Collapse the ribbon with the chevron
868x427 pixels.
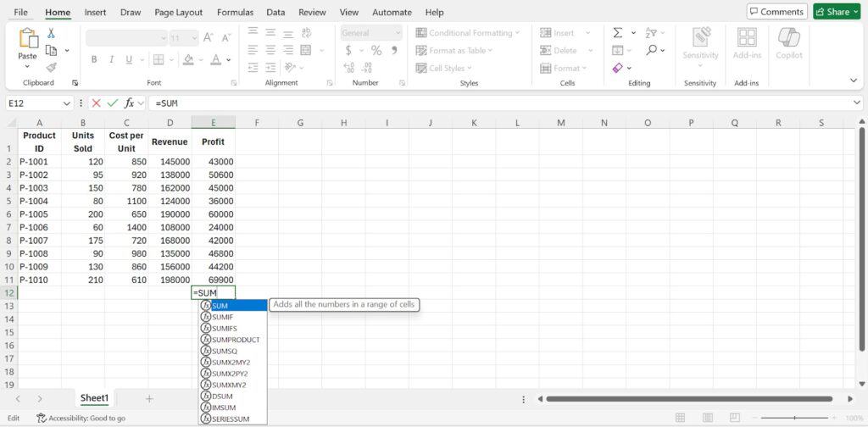click(853, 80)
